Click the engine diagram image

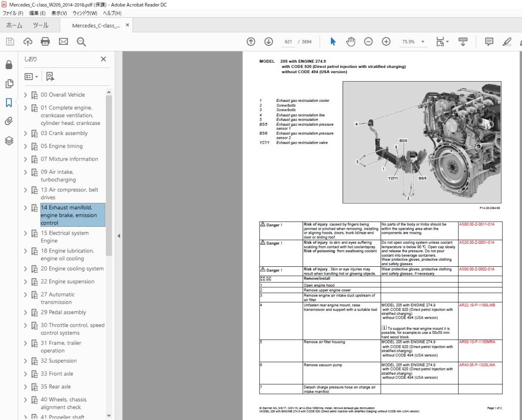pyautogui.click(x=422, y=142)
